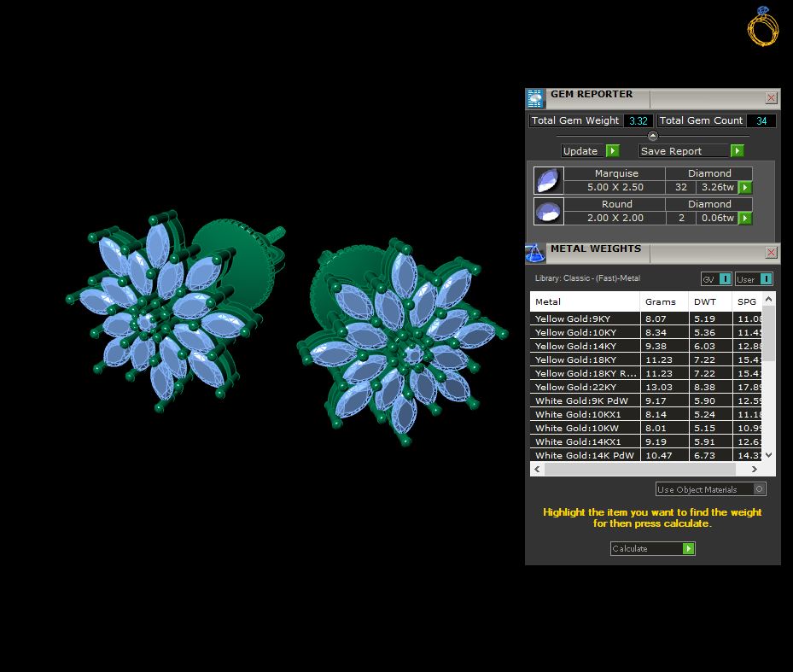
Task: Click the horizontal scrollbar right arrow
Action: click(755, 469)
